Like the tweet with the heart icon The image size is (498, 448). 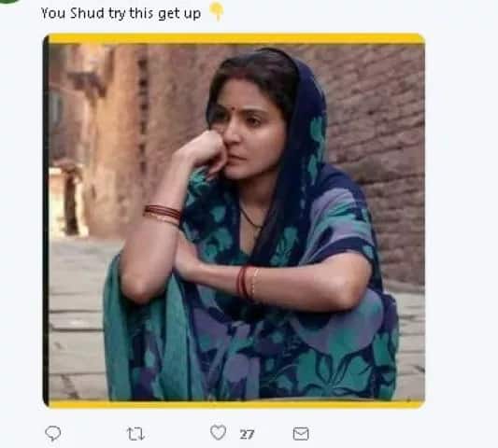[219, 432]
